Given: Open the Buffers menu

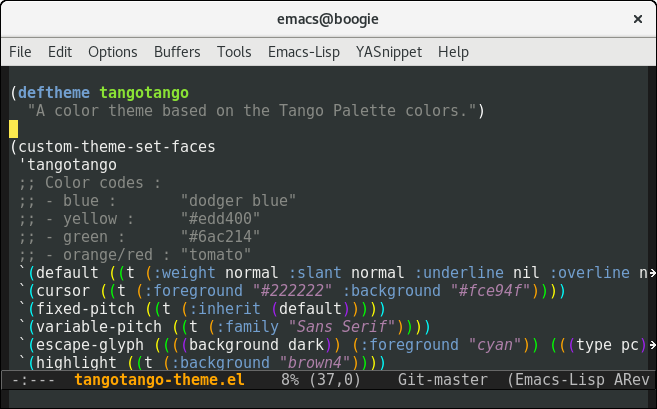Looking at the screenshot, I should click(x=177, y=52).
